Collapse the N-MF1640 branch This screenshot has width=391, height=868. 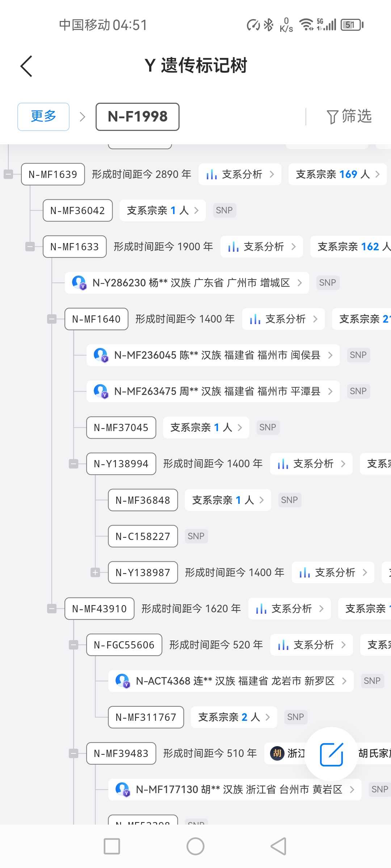tap(52, 319)
